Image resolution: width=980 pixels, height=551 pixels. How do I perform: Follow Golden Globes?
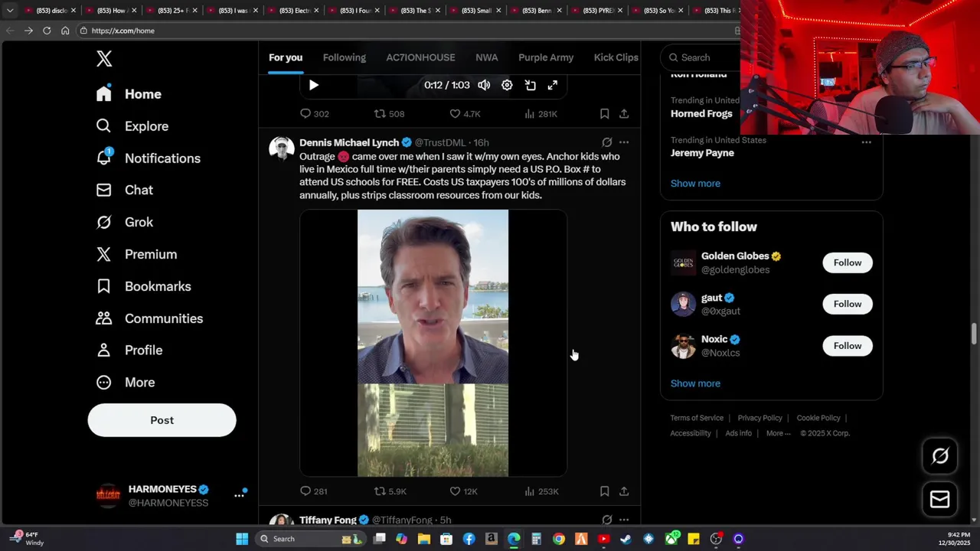tap(848, 262)
